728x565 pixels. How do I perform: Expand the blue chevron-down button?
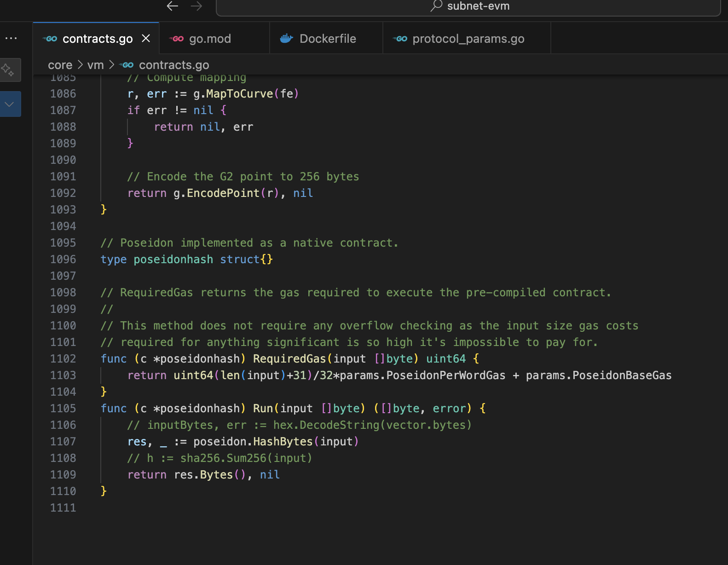[9, 104]
